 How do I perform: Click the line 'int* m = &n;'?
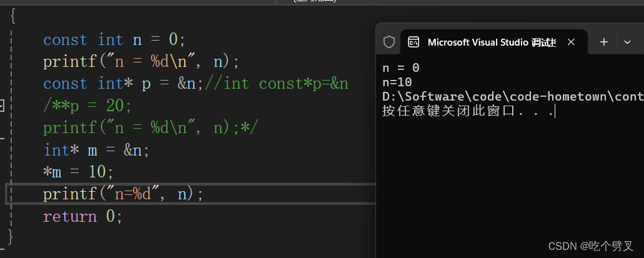(96, 151)
